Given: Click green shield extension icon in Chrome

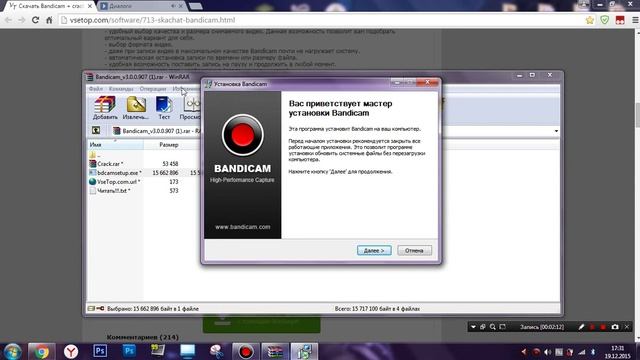Looking at the screenshot, I should [605, 20].
